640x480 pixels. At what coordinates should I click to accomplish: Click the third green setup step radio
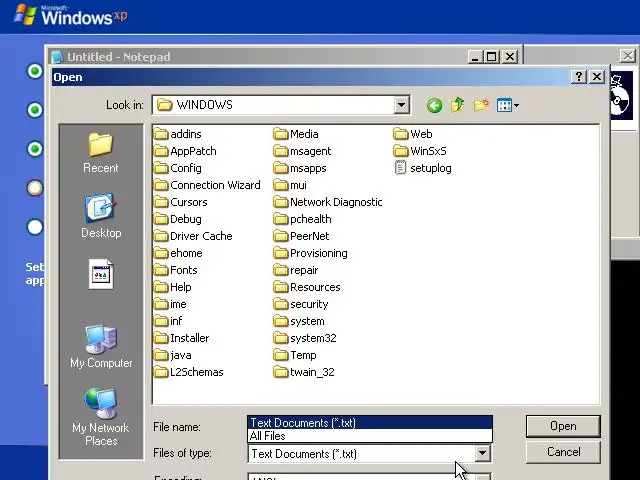35,149
